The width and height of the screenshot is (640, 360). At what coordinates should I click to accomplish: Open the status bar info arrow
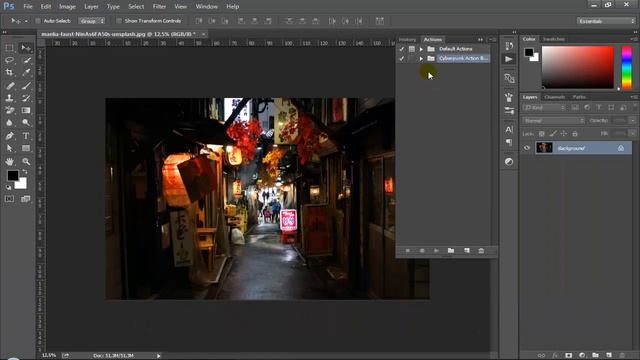tap(158, 356)
